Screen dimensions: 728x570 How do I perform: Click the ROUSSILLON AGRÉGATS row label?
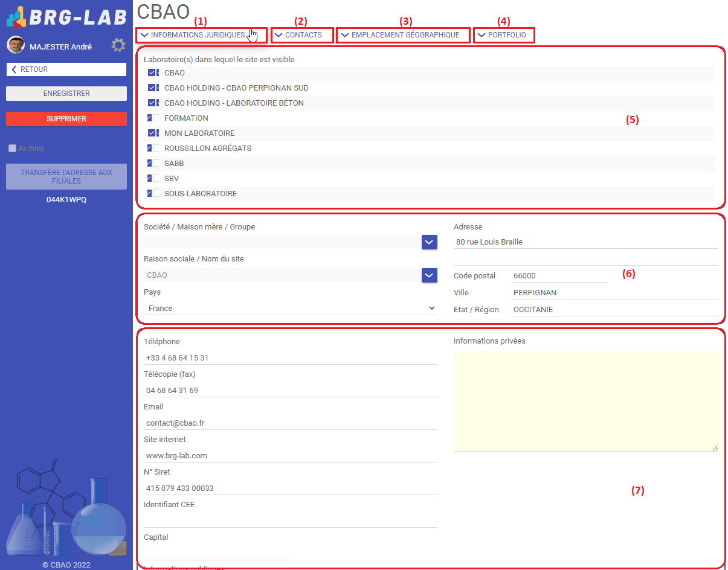(x=208, y=148)
